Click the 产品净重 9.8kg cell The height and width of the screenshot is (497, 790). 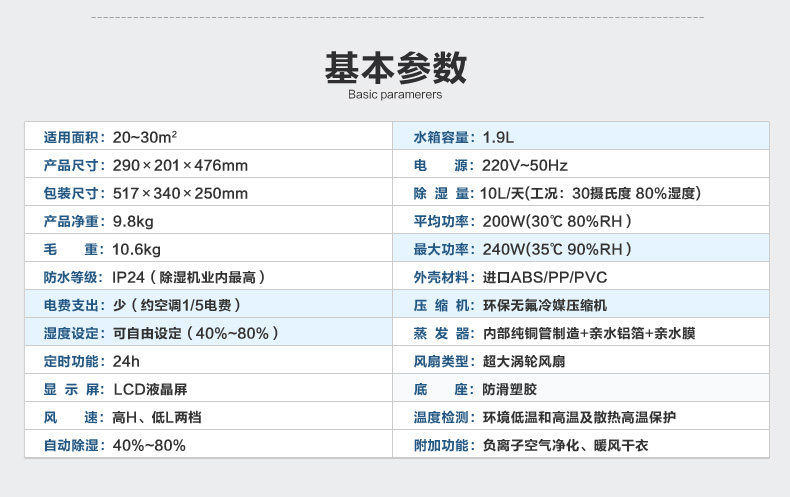[x=208, y=221]
